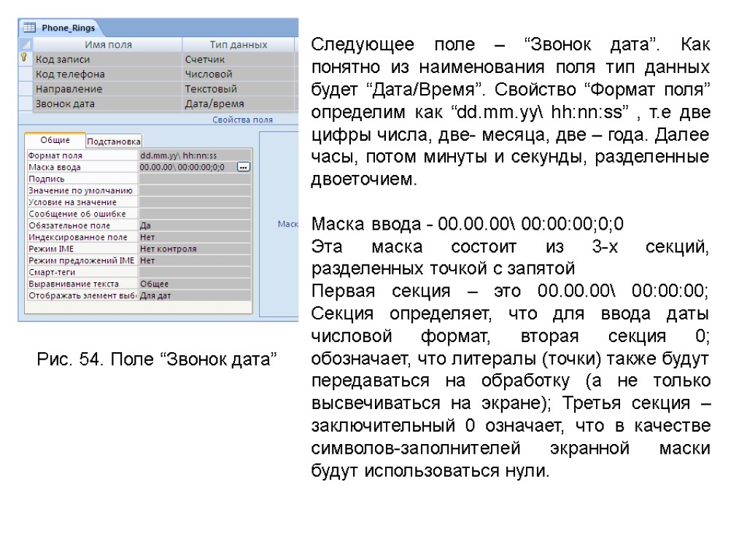Click the Имя поля column header

pos(108,44)
